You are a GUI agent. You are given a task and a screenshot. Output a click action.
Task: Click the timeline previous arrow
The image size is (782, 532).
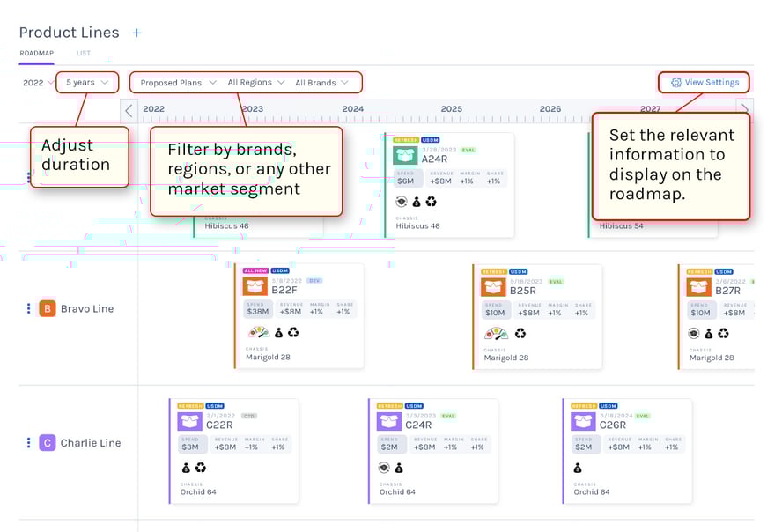[x=129, y=111]
